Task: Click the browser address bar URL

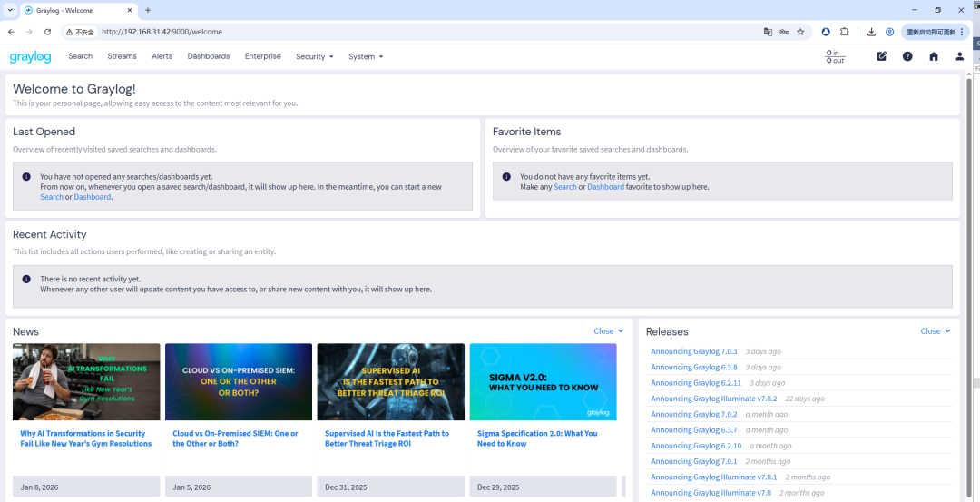Action: pyautogui.click(x=162, y=32)
